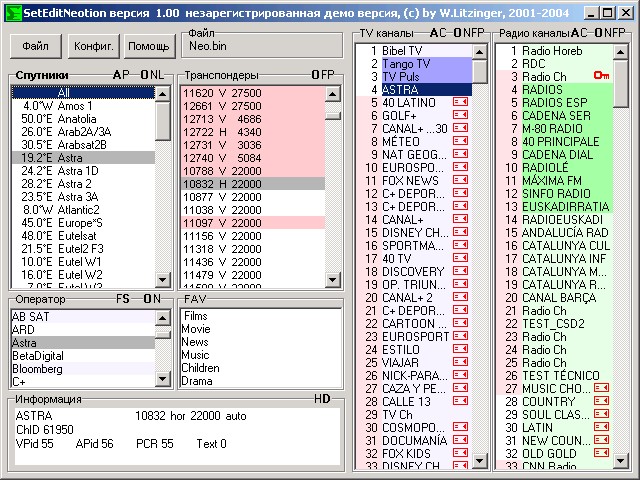
Task: Click the key icon next to Radio Ch
Action: click(x=600, y=76)
